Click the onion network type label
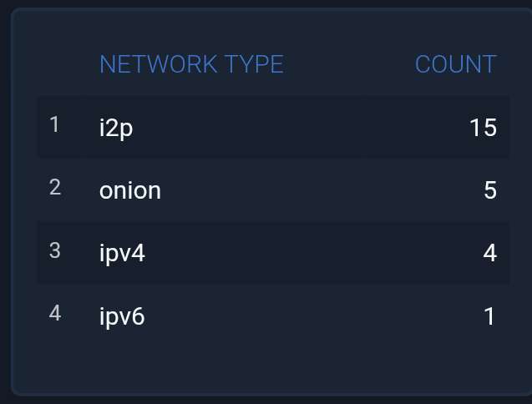Image resolution: width=532 pixels, height=404 pixels. tap(130, 190)
